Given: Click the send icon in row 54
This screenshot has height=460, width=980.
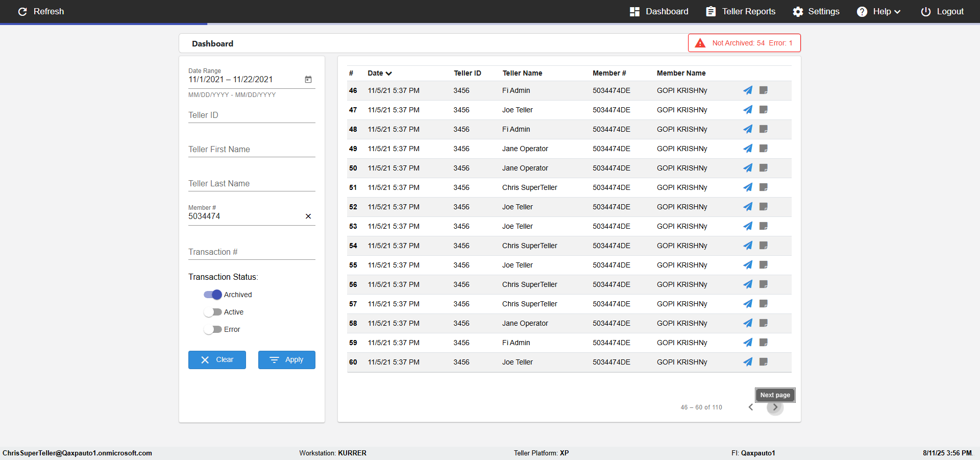Looking at the screenshot, I should (x=748, y=246).
